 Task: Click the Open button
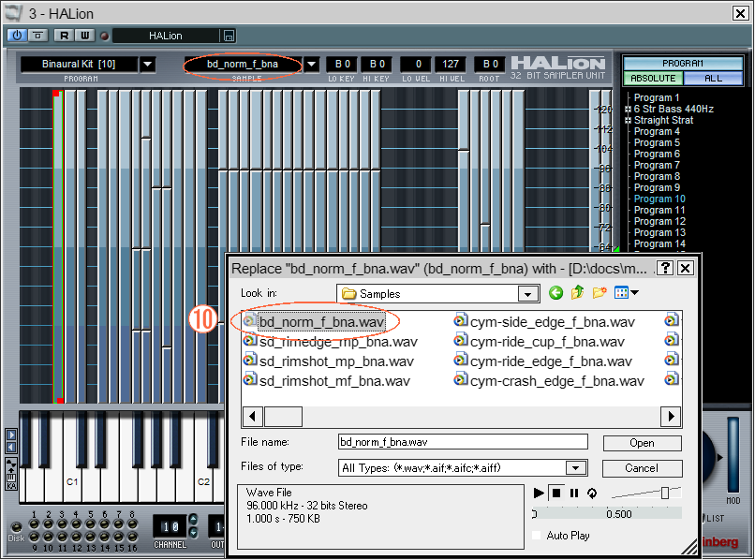[642, 443]
